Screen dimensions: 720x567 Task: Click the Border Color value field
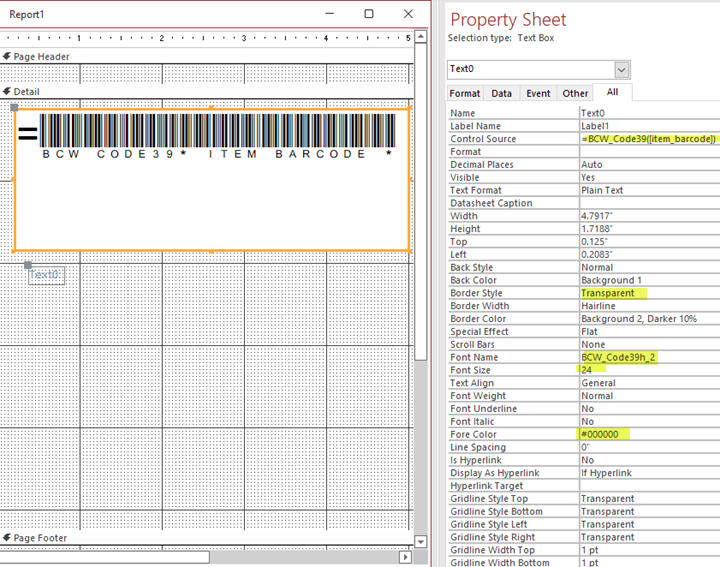650,319
